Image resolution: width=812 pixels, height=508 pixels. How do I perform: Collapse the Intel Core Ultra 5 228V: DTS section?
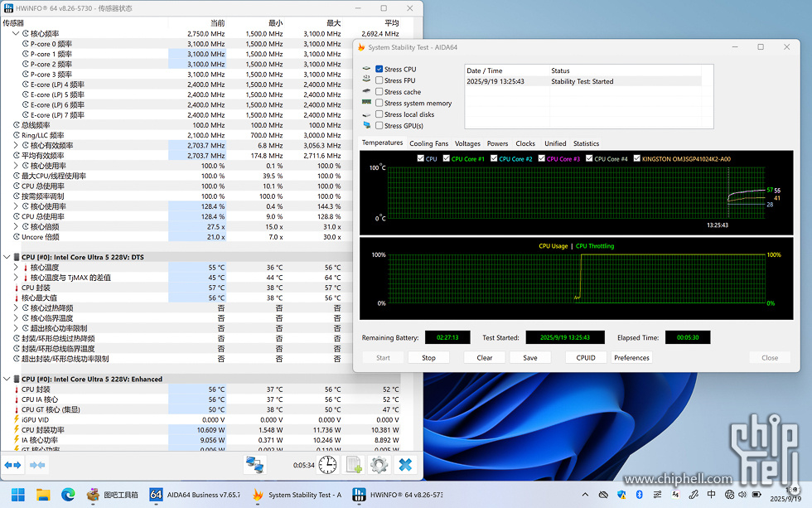coord(7,257)
